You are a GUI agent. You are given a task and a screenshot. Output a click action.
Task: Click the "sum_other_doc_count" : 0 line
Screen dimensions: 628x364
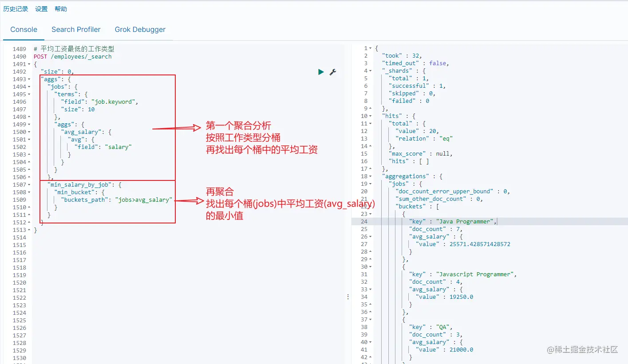tap(439, 199)
